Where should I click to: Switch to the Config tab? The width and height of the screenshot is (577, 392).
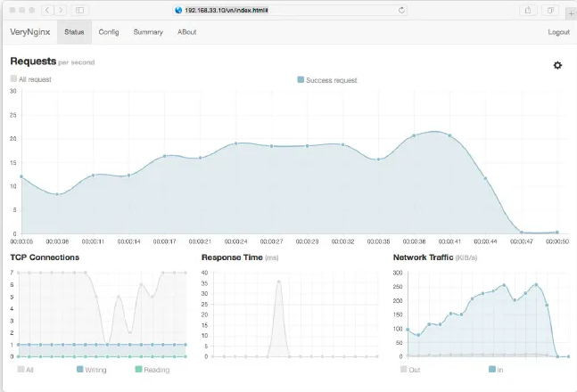[108, 32]
